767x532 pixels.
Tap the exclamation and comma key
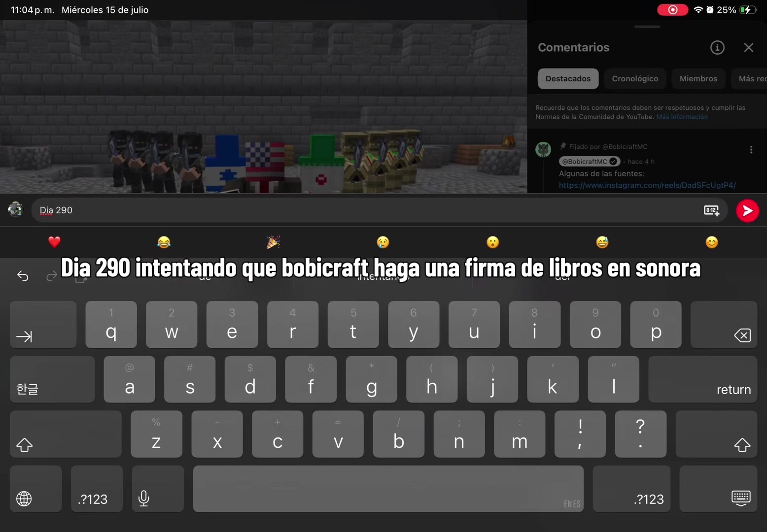coord(580,434)
